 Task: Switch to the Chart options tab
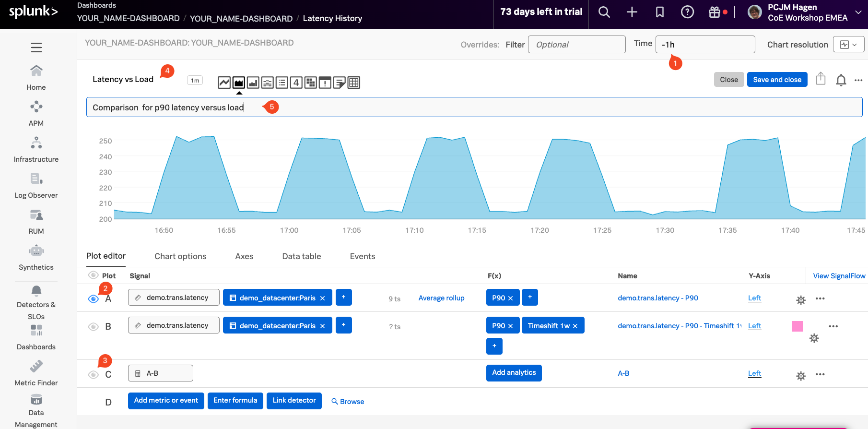[x=180, y=256]
